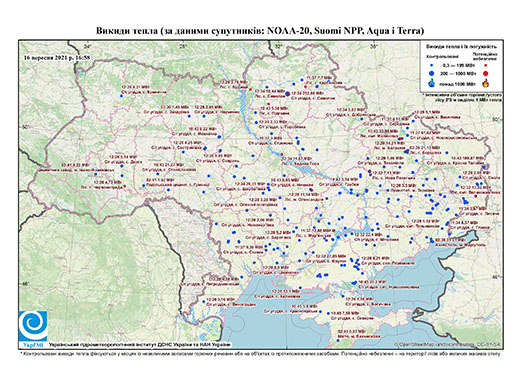
Task: Click the red hotspot marker near Кийлів
Action: (250, 89)
